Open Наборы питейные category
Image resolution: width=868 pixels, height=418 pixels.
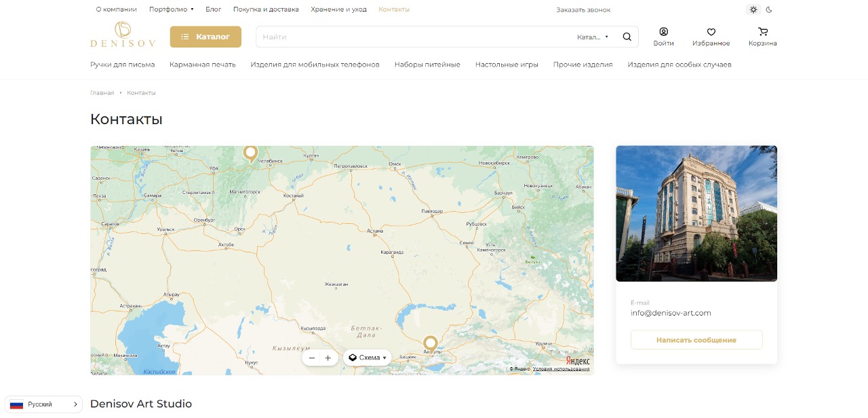coord(427,64)
